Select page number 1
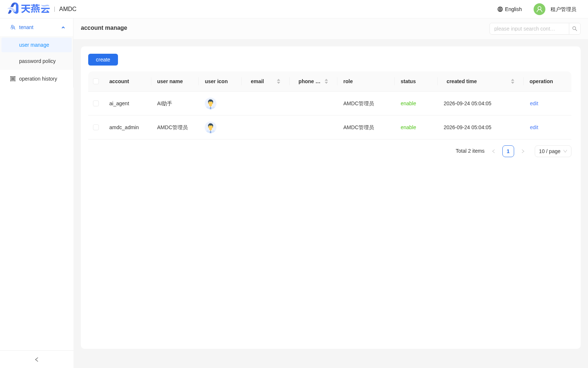 508,151
